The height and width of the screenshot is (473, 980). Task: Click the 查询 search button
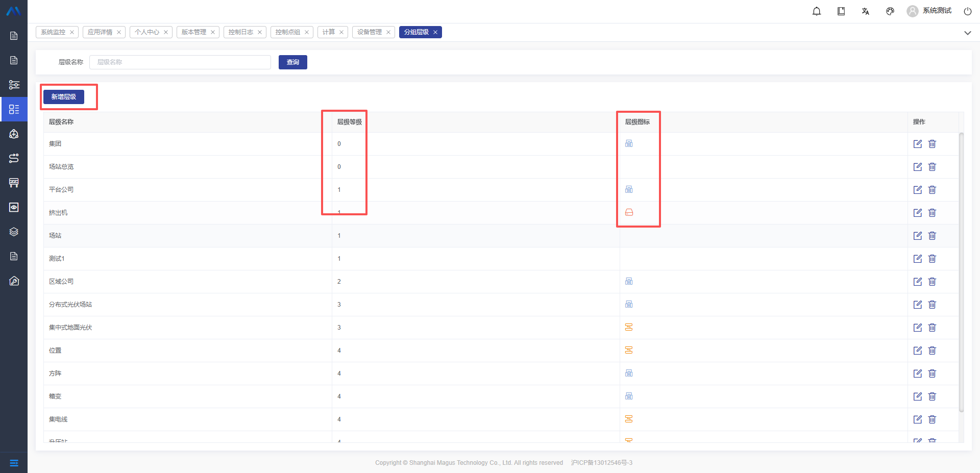tap(292, 62)
